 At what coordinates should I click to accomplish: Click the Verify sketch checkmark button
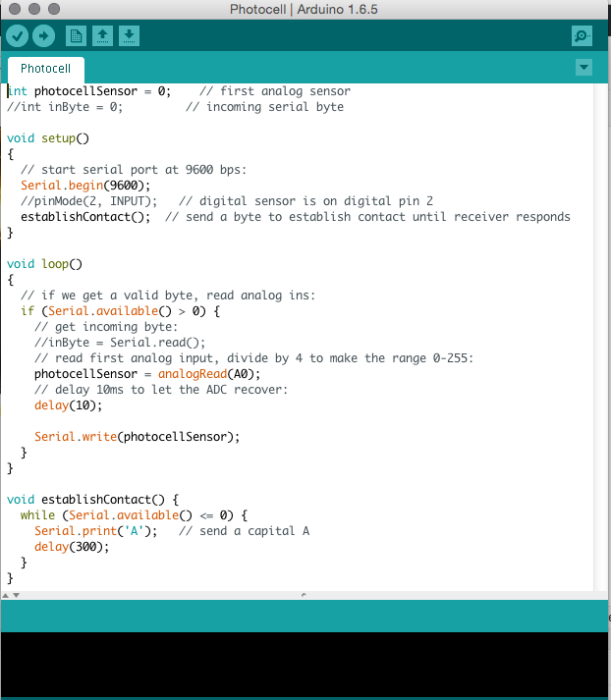[18, 35]
